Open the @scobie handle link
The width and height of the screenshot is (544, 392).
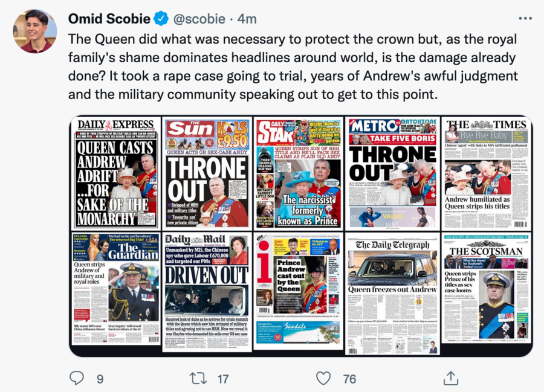199,19
